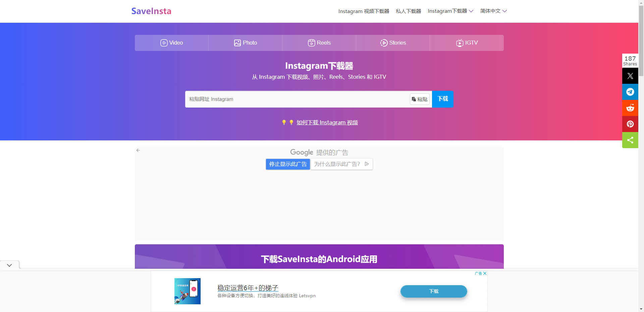644x312 pixels.
Task: Click the Instagram URL input field
Action: (x=295, y=99)
